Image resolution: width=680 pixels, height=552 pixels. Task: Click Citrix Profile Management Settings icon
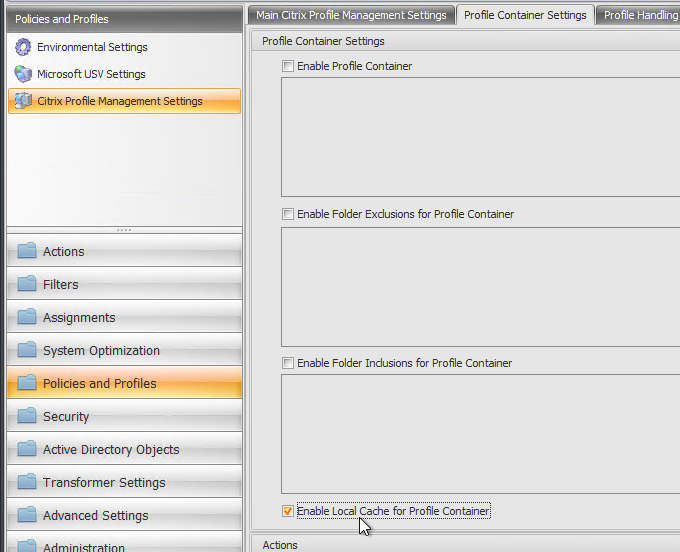coord(23,101)
